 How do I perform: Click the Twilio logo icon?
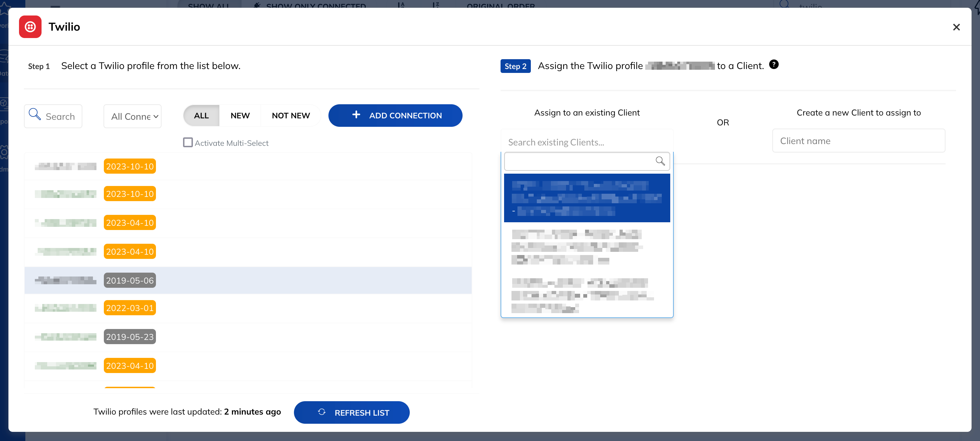pyautogui.click(x=30, y=27)
